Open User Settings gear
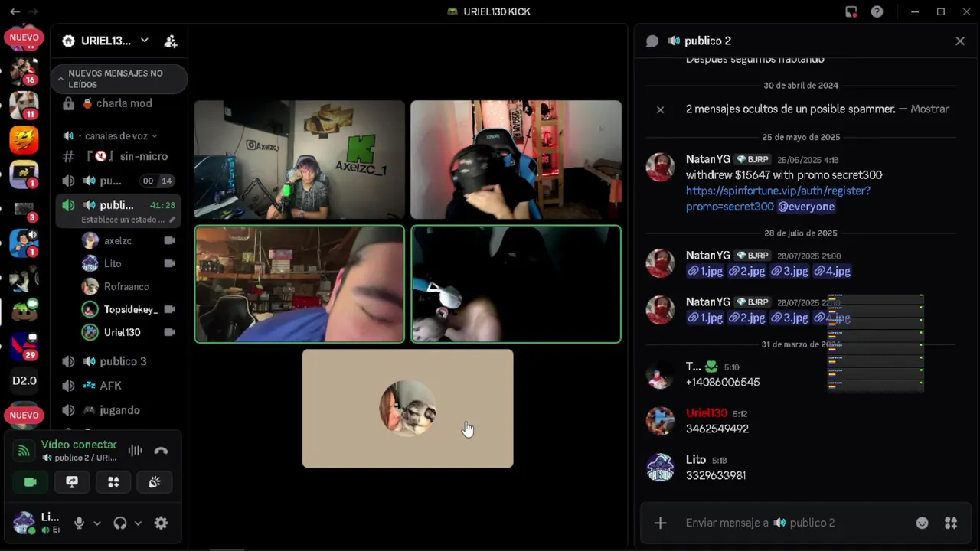The width and height of the screenshot is (980, 551). 161,523
